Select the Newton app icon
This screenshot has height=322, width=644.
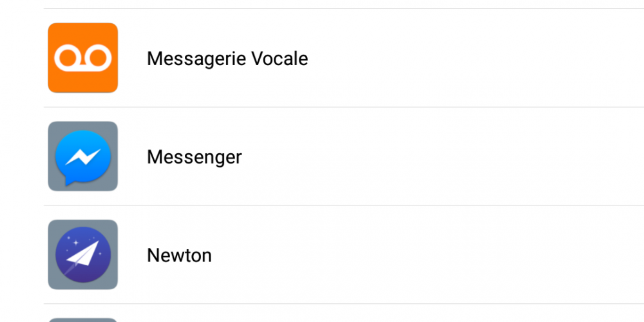pyautogui.click(x=83, y=254)
